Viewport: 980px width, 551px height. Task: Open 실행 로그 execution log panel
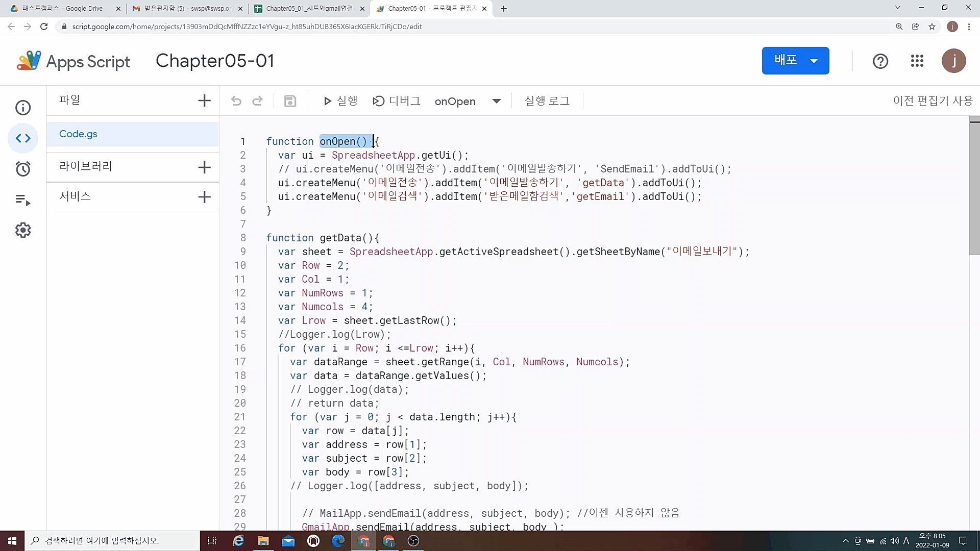pos(548,101)
